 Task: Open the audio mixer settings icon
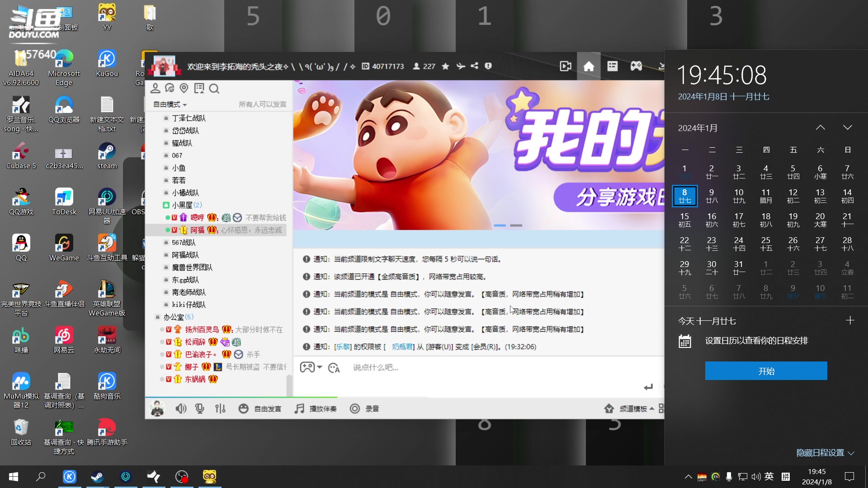coord(220,408)
